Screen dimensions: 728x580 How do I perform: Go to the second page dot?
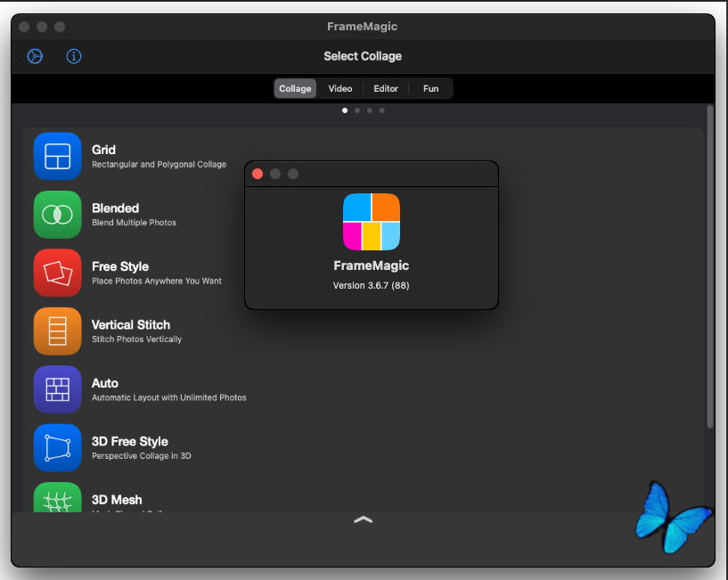(357, 110)
